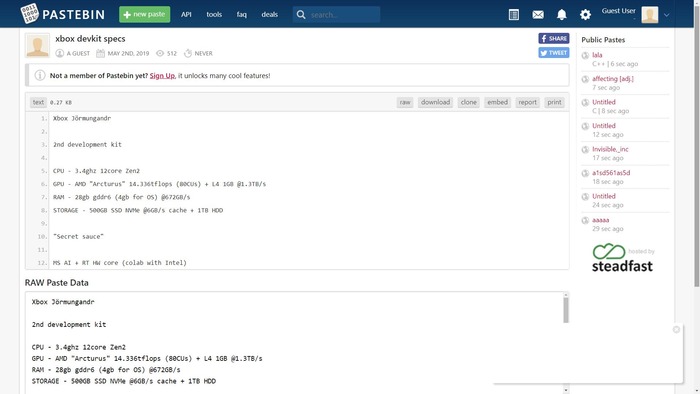Share paste on Facebook
This screenshot has width=700, height=394.
click(x=554, y=38)
